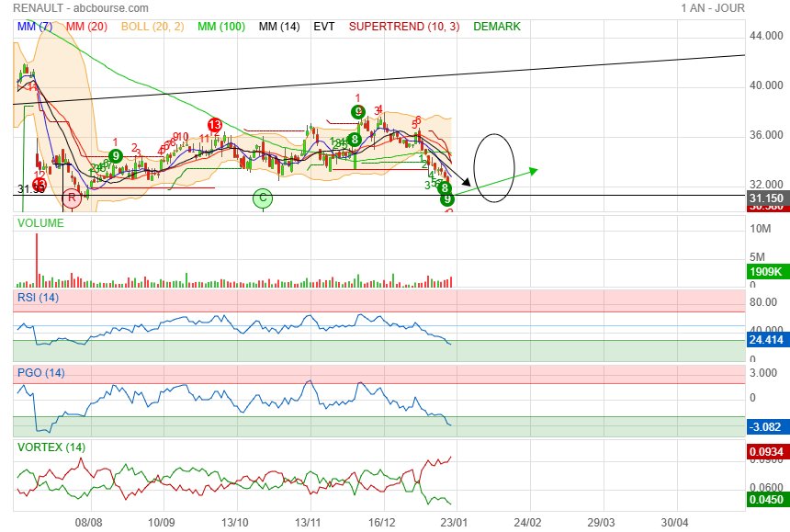Click the red circled R event marker
This screenshot has width=790, height=532.
pos(71,197)
